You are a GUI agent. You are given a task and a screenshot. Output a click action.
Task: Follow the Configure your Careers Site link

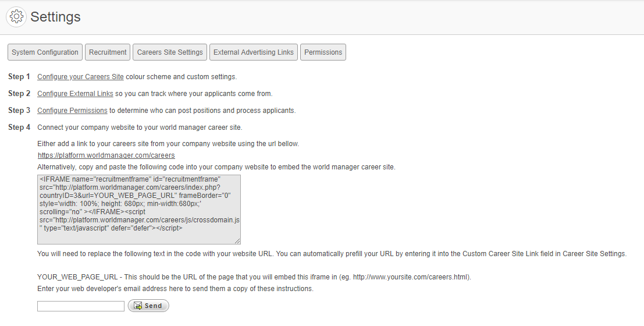pyautogui.click(x=80, y=77)
